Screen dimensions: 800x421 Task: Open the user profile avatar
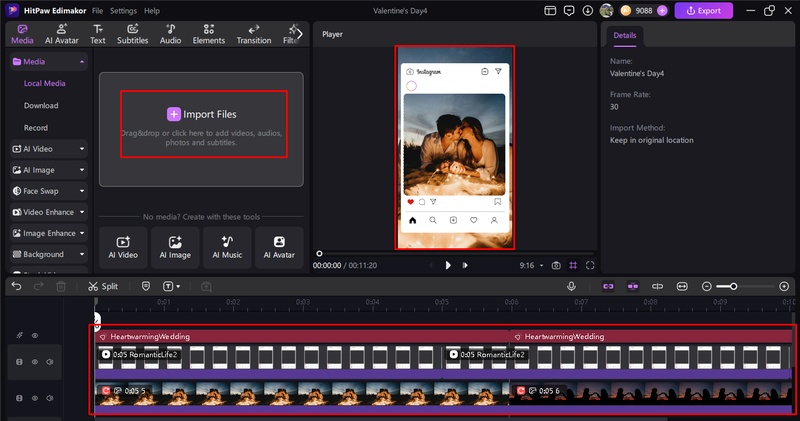(x=606, y=10)
